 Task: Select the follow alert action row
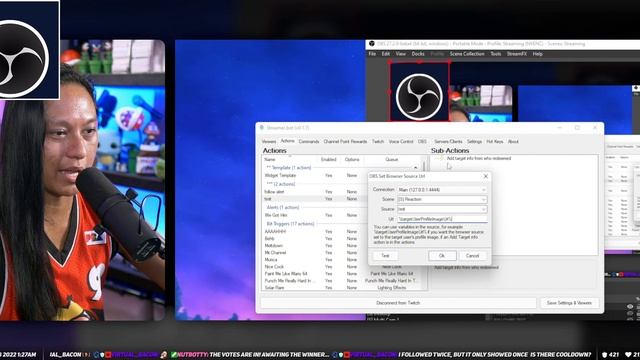coord(341,191)
